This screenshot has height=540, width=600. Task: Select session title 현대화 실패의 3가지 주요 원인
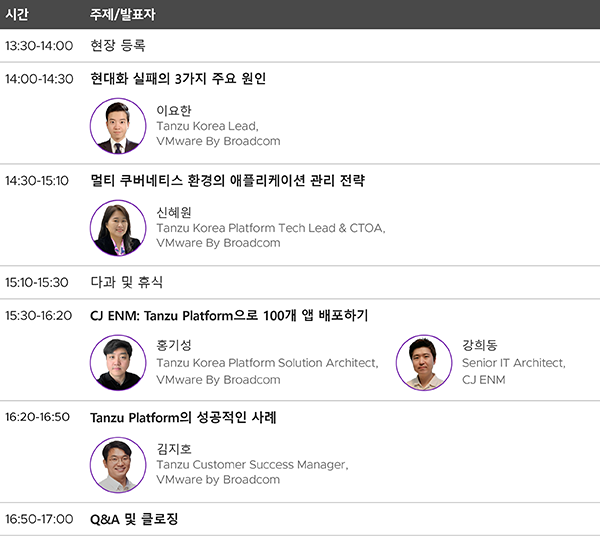pos(178,79)
